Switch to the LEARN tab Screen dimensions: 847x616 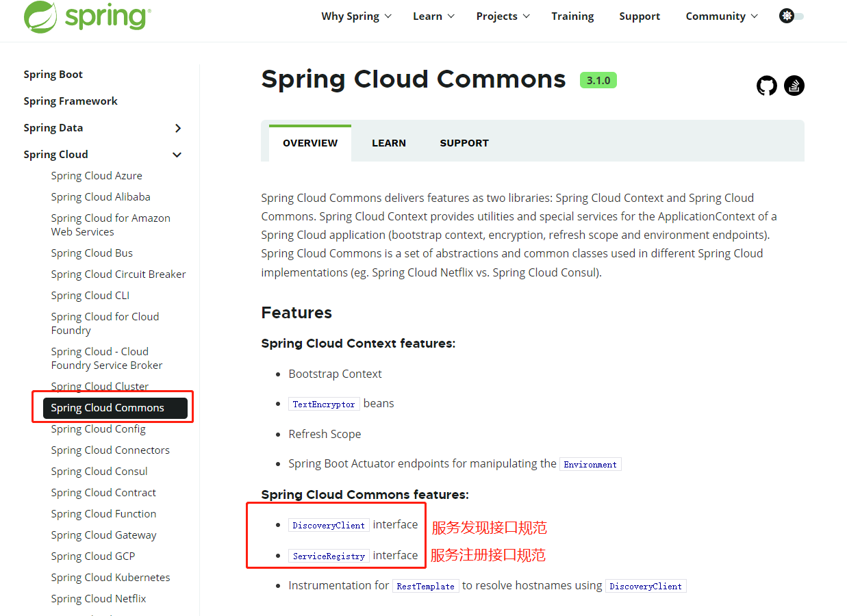pos(389,143)
